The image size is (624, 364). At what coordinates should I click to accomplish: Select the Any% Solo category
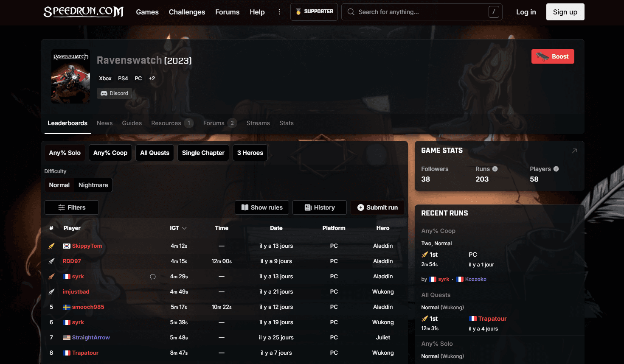click(65, 153)
